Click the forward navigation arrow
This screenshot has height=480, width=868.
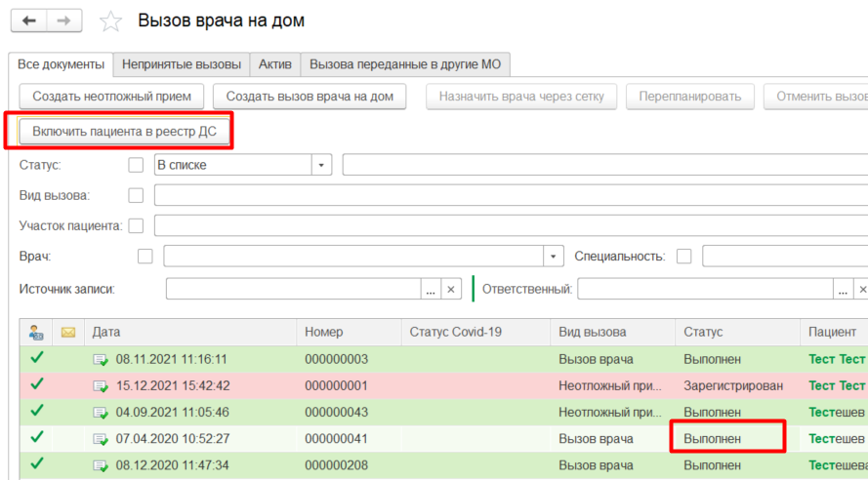pos(63,20)
